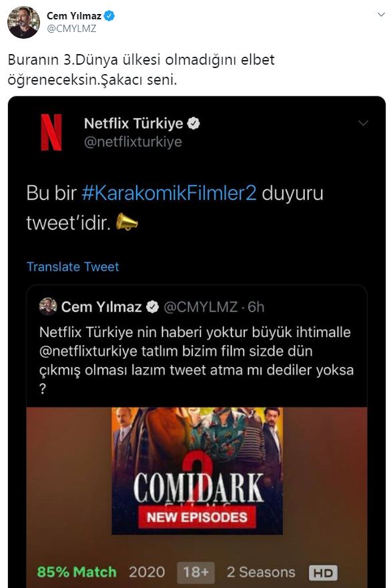Click the megaphone emoji in the Netflix tweet
This screenshot has width=391, height=588.
pos(127,222)
